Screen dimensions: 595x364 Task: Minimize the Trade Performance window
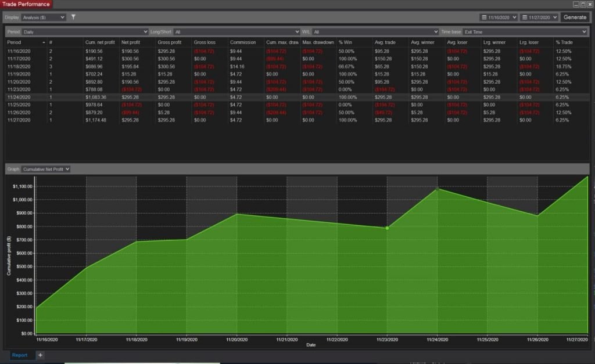pos(576,4)
